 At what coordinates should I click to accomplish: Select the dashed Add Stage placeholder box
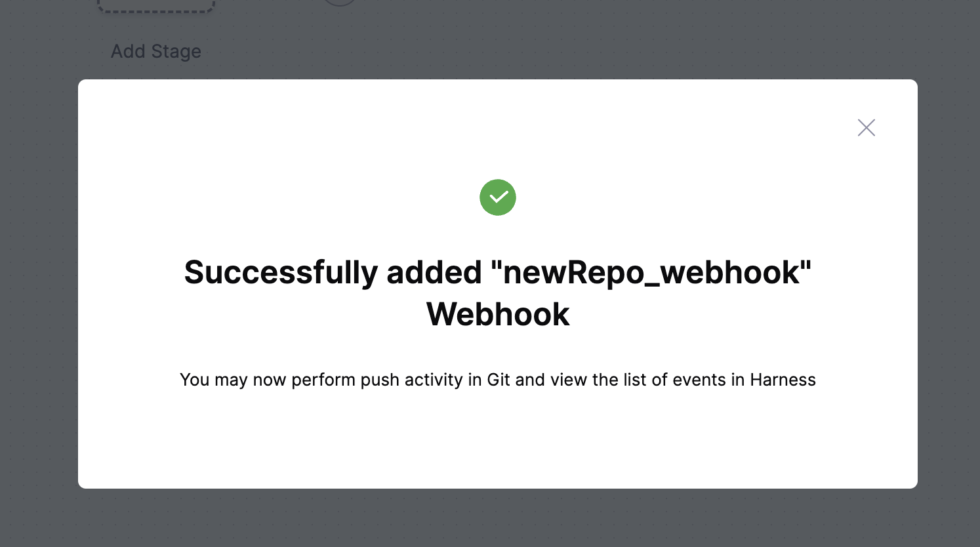coord(156,7)
